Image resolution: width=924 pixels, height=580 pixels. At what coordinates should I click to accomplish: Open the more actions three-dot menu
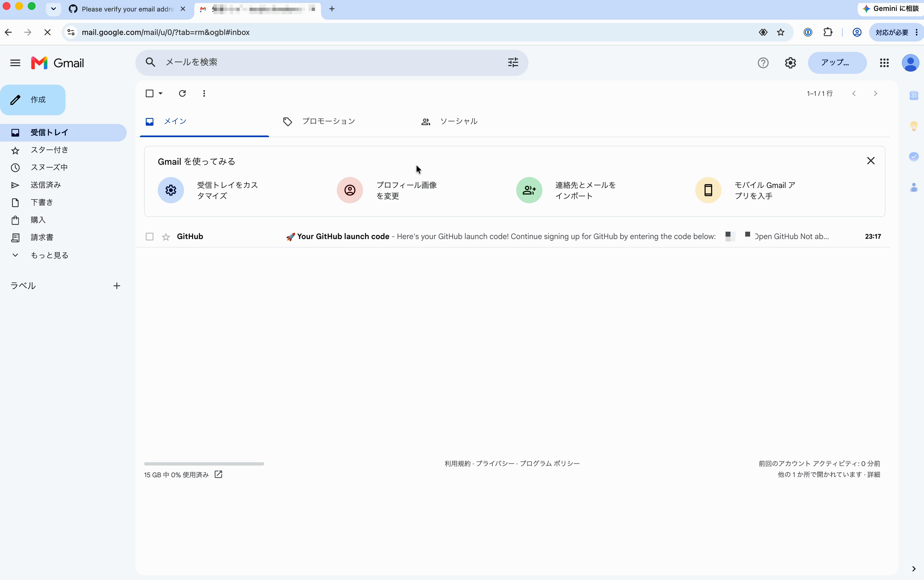point(204,93)
